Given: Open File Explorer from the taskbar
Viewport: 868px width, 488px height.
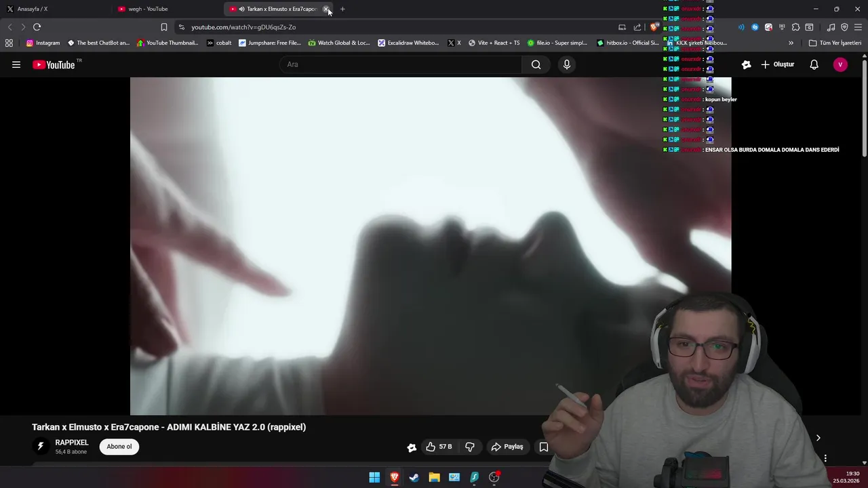Looking at the screenshot, I should (434, 477).
